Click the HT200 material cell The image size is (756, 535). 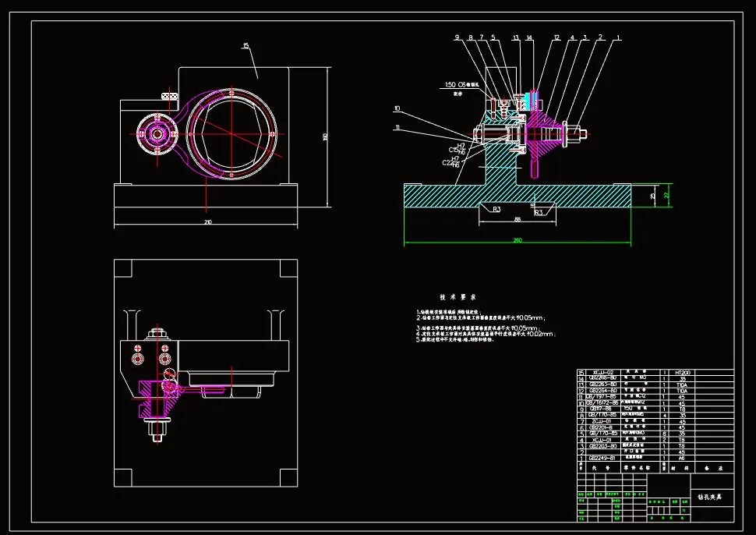683,373
